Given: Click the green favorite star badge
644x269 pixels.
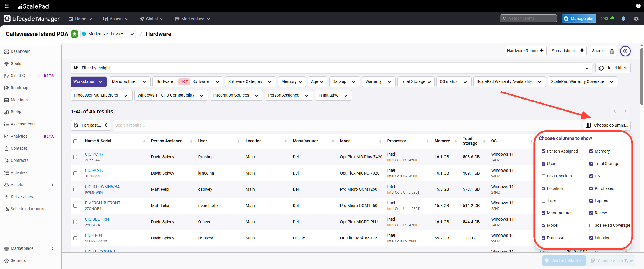Looking at the screenshot, I should click(74, 34).
